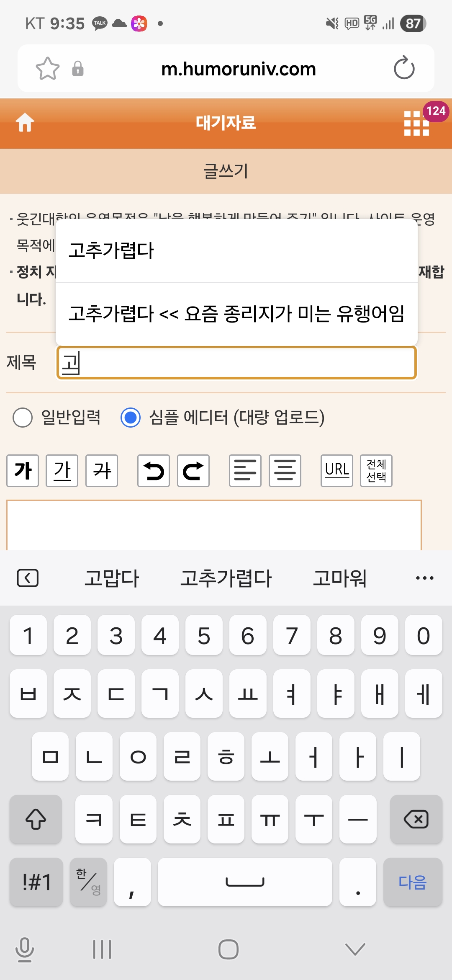Apply underline text formatting button

pos(62,471)
